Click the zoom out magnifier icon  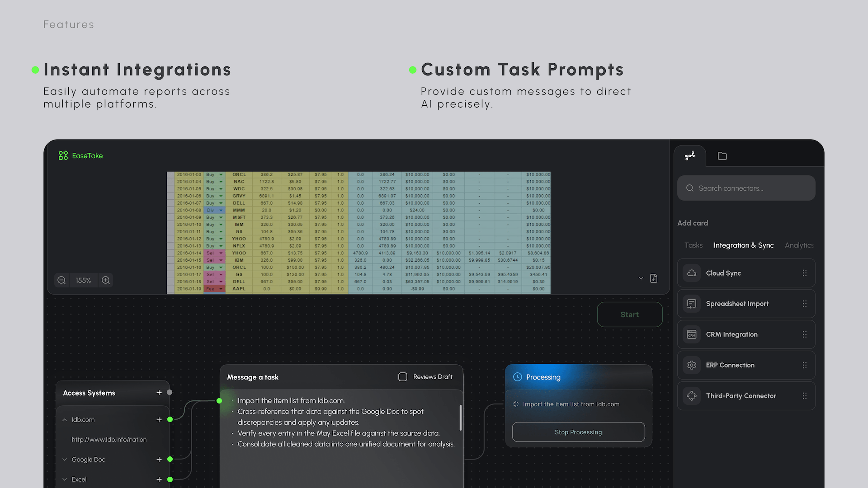click(61, 280)
